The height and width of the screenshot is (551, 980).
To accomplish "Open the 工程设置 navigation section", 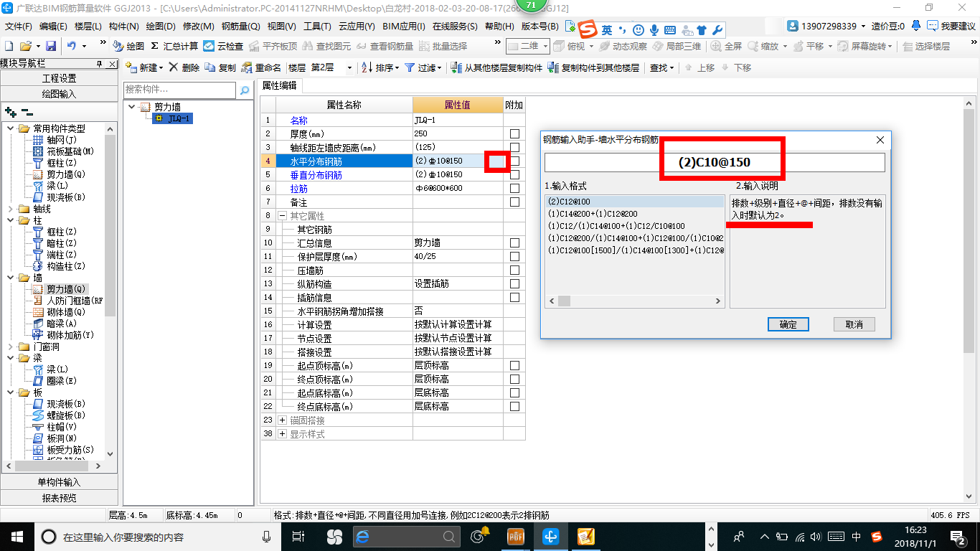I will 59,78.
